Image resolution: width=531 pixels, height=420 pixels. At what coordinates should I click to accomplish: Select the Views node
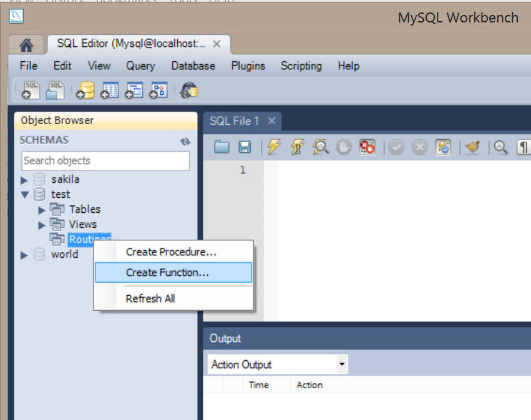82,224
